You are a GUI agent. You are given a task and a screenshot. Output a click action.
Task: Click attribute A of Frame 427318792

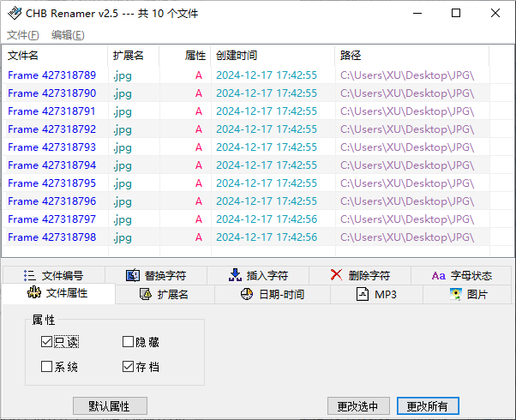[199, 129]
